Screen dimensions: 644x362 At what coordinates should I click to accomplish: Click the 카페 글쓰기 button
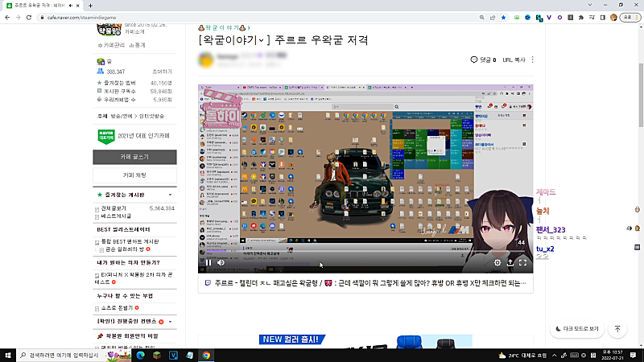[x=134, y=157]
